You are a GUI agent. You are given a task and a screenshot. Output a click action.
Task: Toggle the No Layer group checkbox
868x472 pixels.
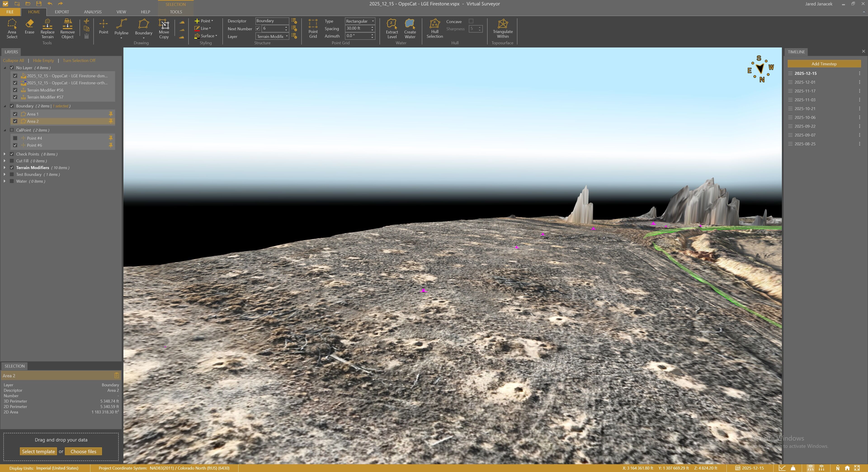click(x=12, y=68)
